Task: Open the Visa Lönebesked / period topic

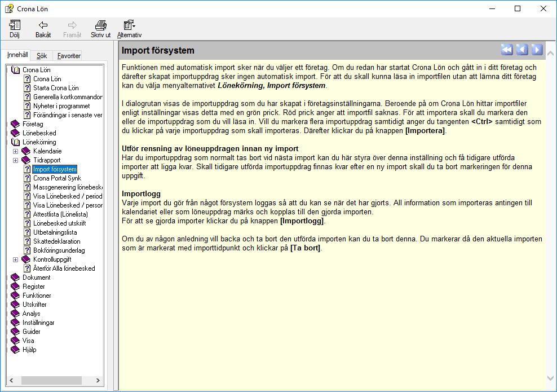Action: pos(68,196)
